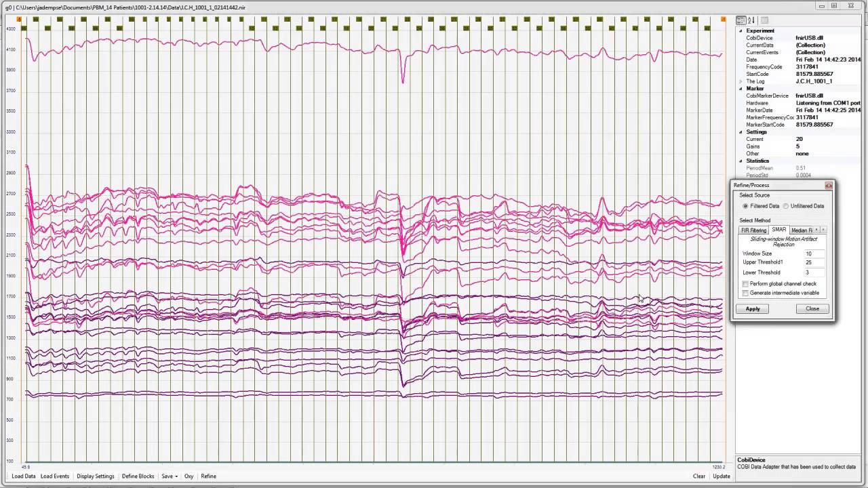Collapse the Statistics category
Image resolution: width=868 pixels, height=488 pixels.
tap(741, 161)
